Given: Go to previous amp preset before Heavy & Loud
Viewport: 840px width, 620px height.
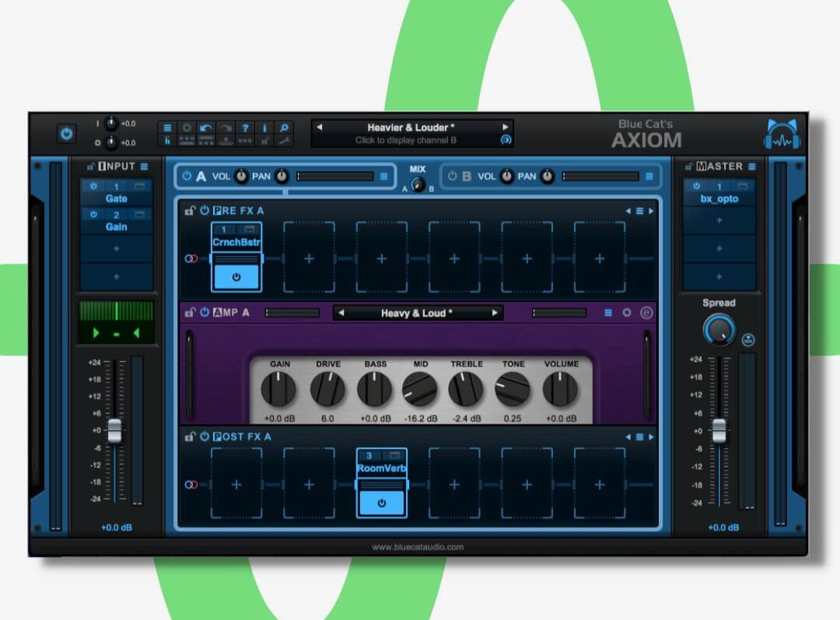Looking at the screenshot, I should 341,314.
